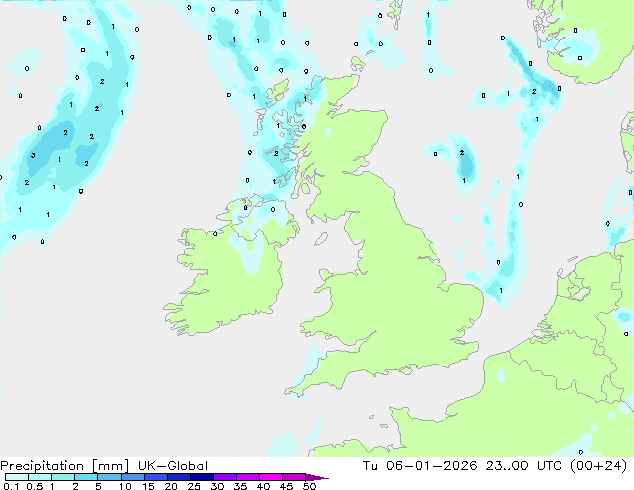This screenshot has height=490, width=634.
Task: Click the "Tu 06-01-2026" date text
Action: 420,466
